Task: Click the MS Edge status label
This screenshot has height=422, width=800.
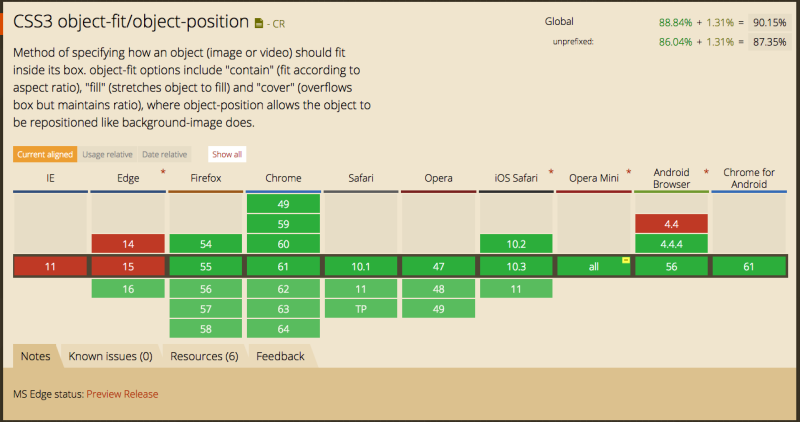Action: point(48,394)
